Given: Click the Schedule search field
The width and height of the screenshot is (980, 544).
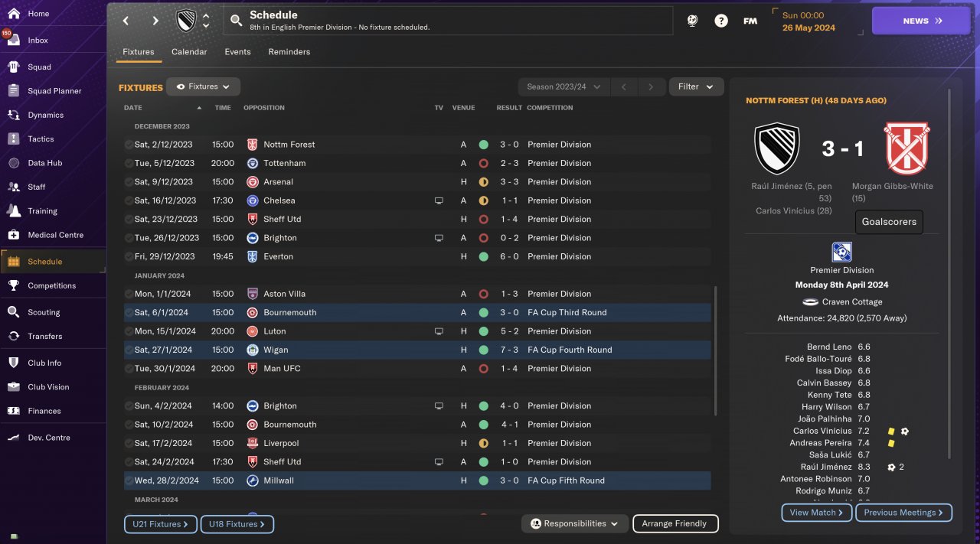Looking at the screenshot, I should pyautogui.click(x=447, y=21).
